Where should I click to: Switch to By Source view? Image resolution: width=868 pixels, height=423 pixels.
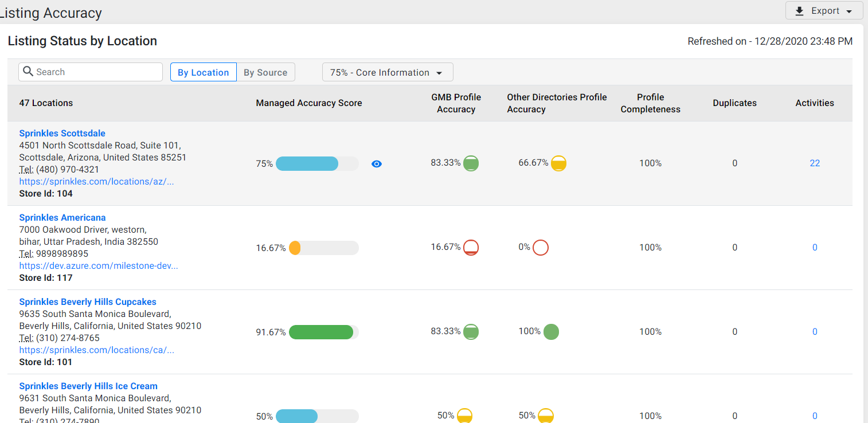coord(265,72)
